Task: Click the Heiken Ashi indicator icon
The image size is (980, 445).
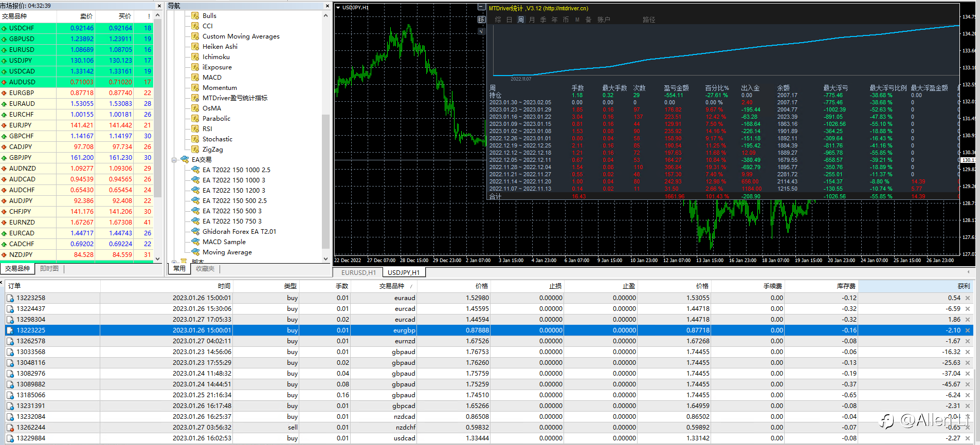Action: click(195, 47)
